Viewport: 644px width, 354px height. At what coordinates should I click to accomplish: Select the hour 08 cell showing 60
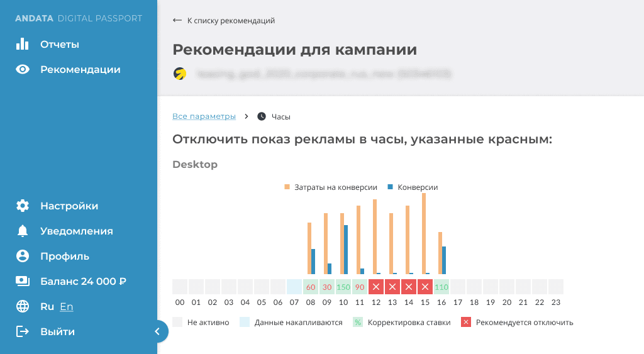[311, 287]
